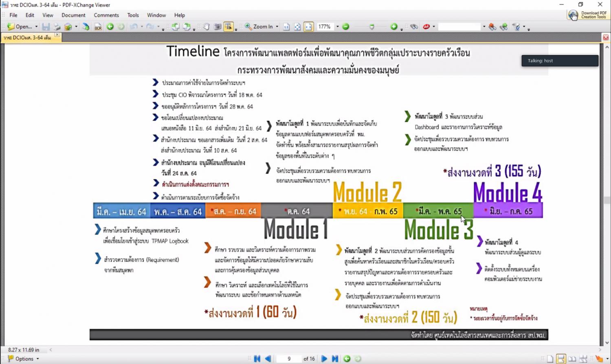Image resolution: width=611 pixels, height=364 pixels.
Task: Click the Options button
Action: click(23, 359)
